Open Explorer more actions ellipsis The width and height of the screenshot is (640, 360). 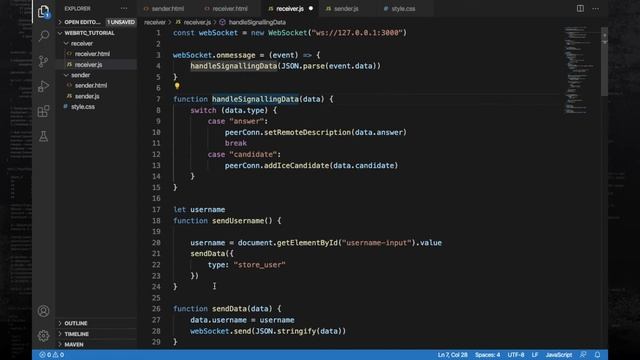(124, 9)
